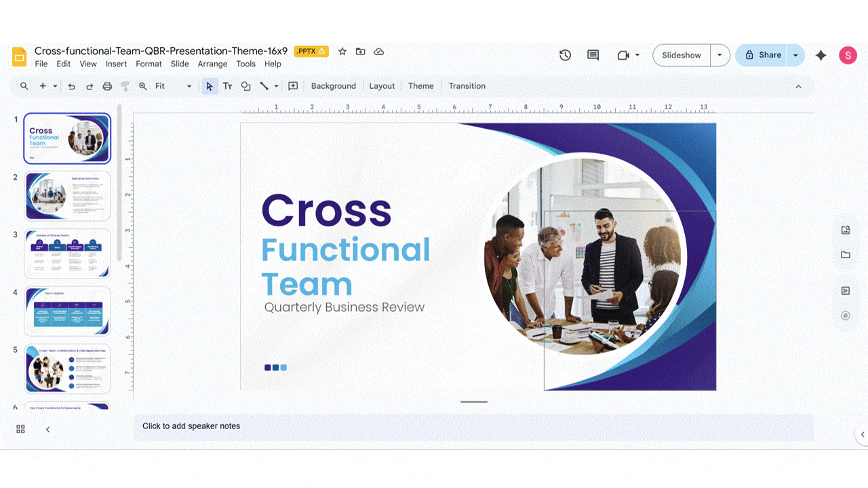Add a comment using the toolbar comment icon
The width and height of the screenshot is (868, 488).
pyautogui.click(x=292, y=86)
